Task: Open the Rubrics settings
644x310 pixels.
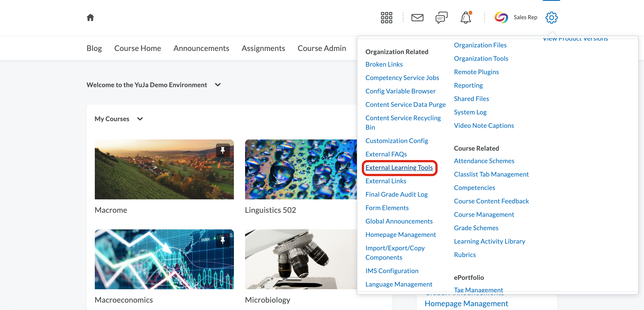Action: click(464, 254)
